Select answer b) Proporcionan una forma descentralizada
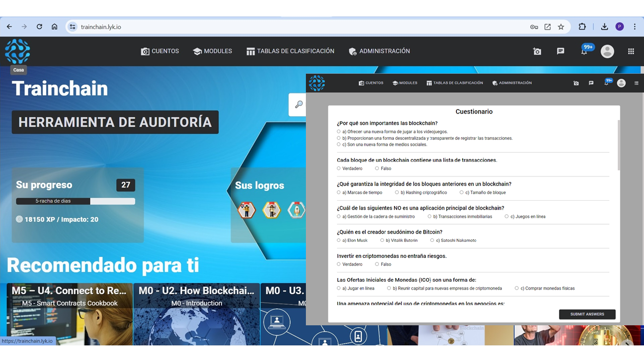The image size is (644, 362). point(339,138)
